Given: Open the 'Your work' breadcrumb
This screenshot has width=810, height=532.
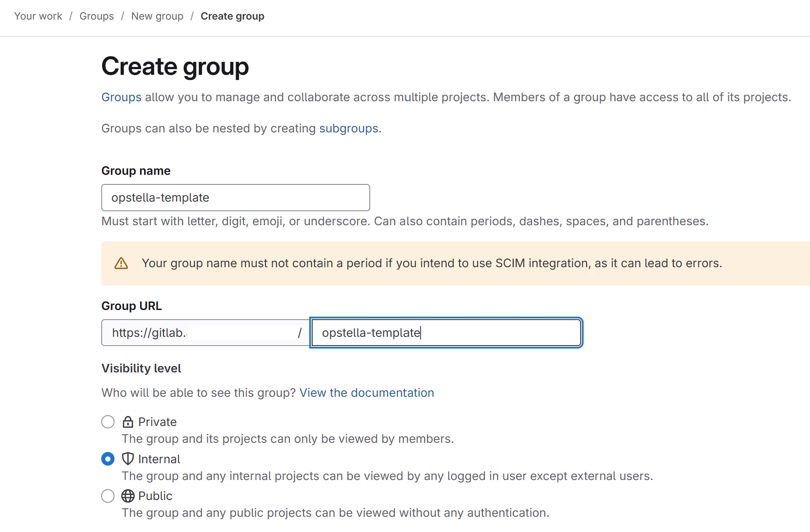Looking at the screenshot, I should tap(38, 16).
